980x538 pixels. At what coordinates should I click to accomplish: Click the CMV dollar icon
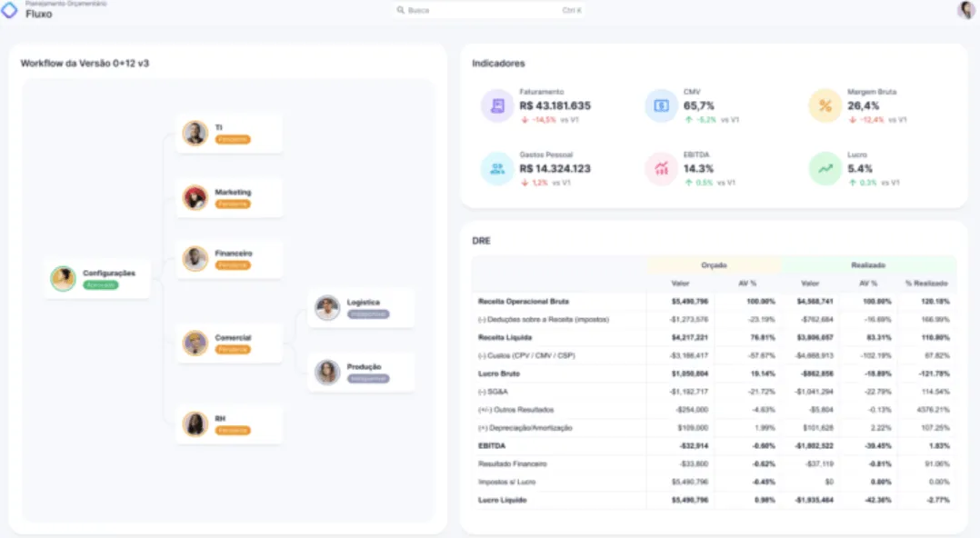click(x=661, y=105)
